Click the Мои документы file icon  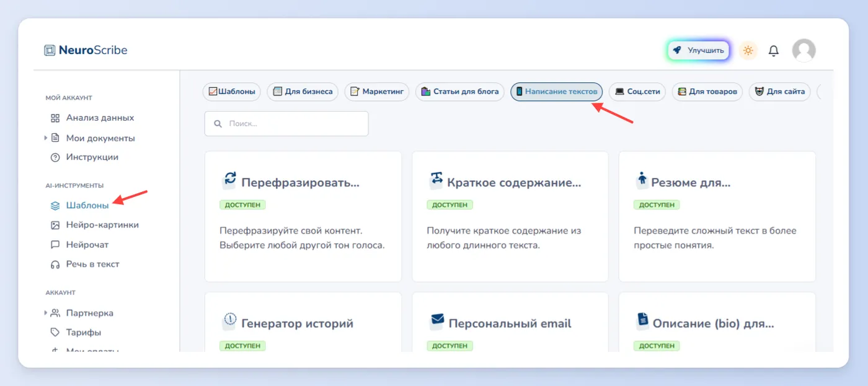(x=55, y=138)
